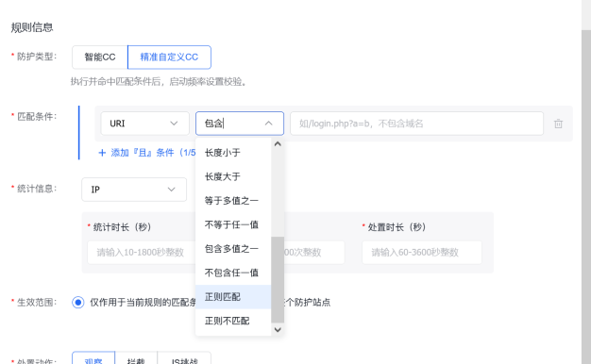Choose 长度大于 from operator list
591x364 pixels.
coord(233,176)
